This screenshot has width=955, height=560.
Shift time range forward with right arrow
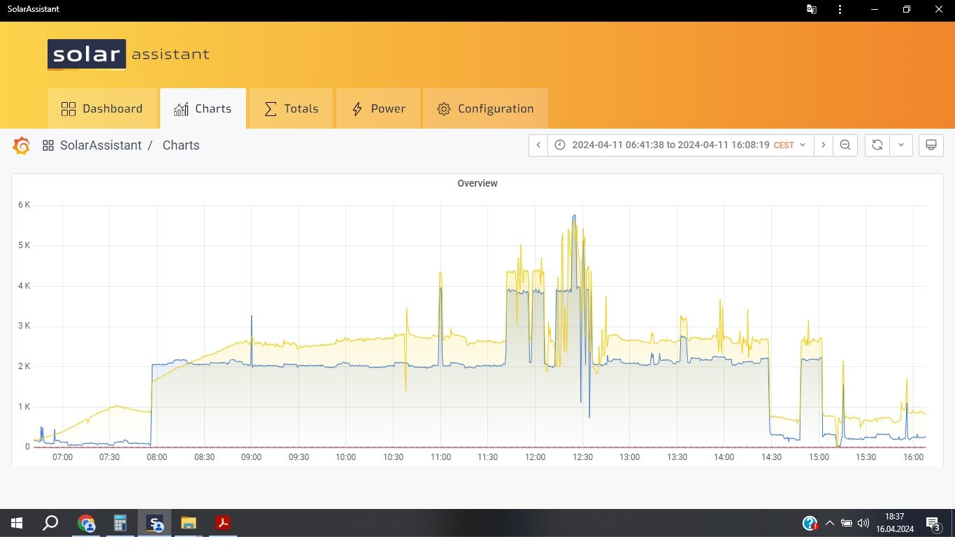click(x=824, y=145)
